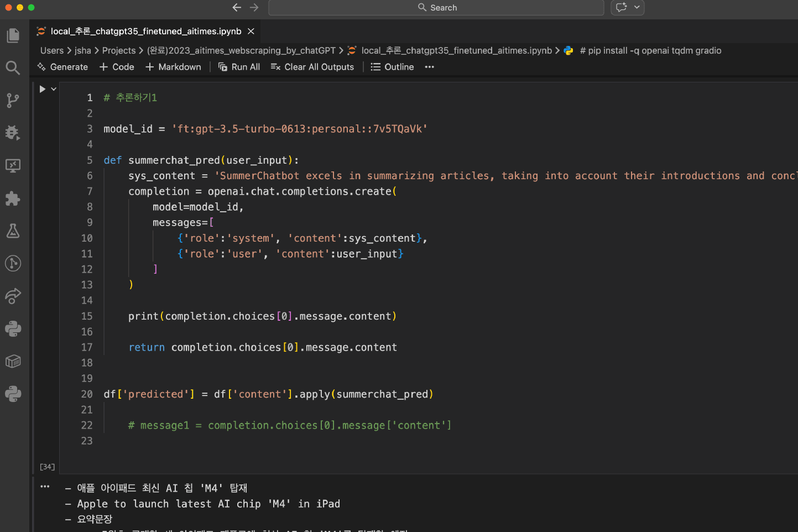Open the Remote Explorer view

13,165
